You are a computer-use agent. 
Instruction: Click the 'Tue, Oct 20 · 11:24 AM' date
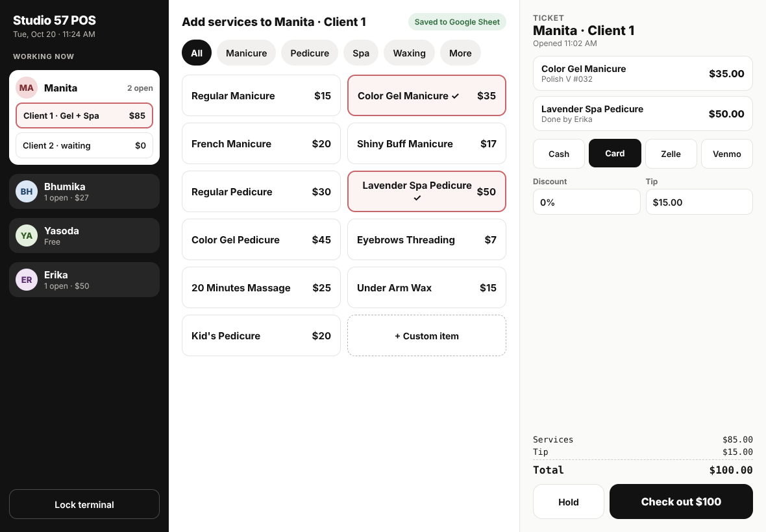click(x=54, y=34)
